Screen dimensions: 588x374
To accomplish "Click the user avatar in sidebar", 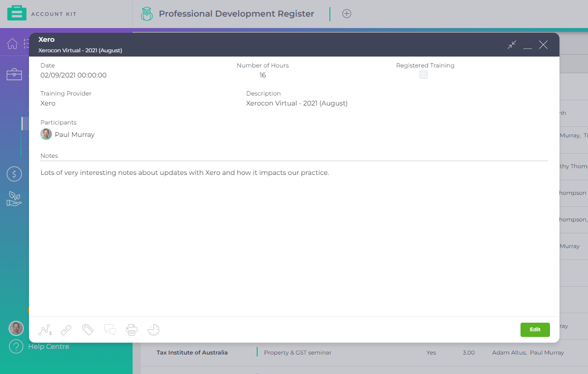I will (x=16, y=328).
